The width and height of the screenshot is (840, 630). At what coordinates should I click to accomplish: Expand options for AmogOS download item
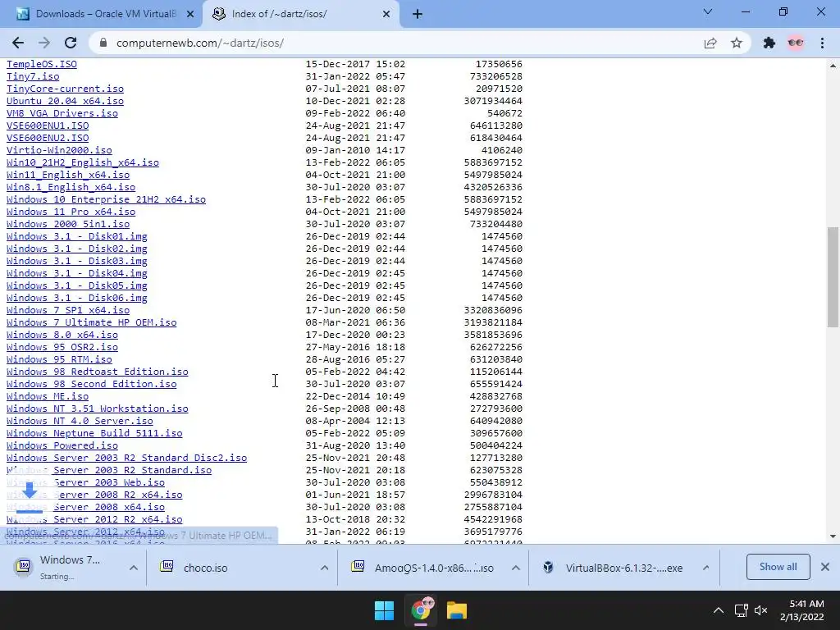coord(515,568)
